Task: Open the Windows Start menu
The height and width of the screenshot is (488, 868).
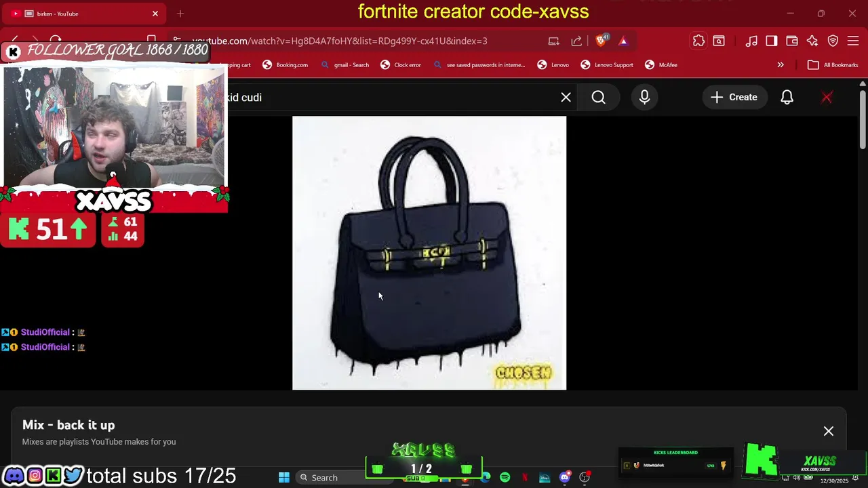Action: [284, 477]
